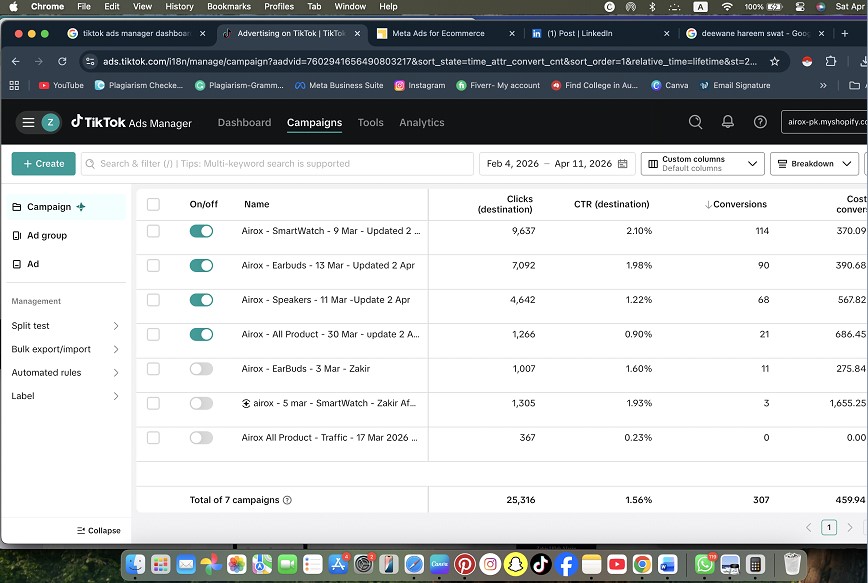Switch to Meta Ads for Ecommerce tab
This screenshot has width=868, height=583.
tap(445, 33)
